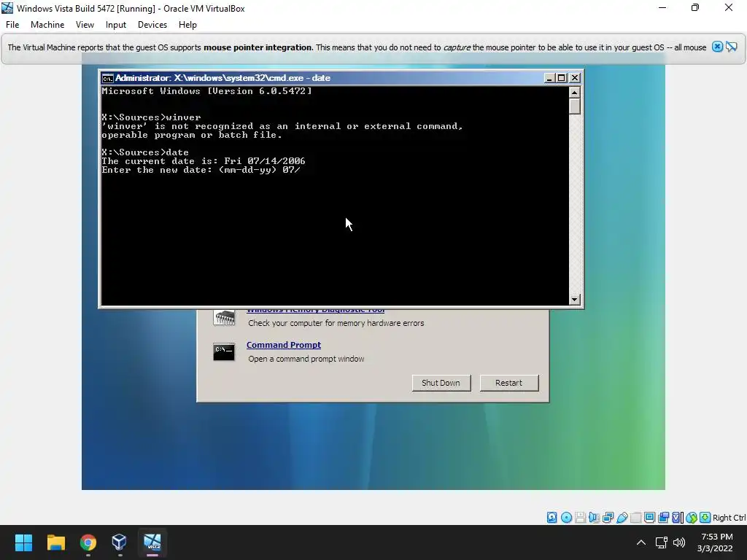
Task: Click the cmd scrollbar down arrow
Action: tap(575, 299)
